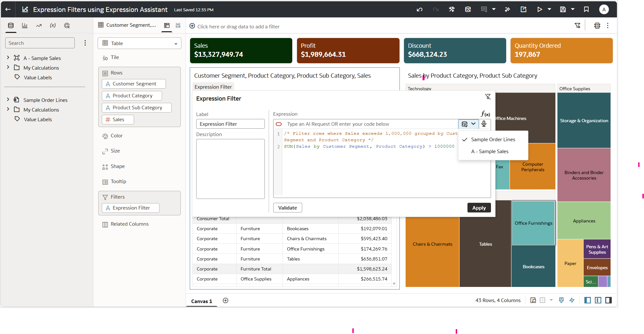This screenshot has width=644, height=334.
Task: Click the bookmark icon in the header
Action: point(586,9)
